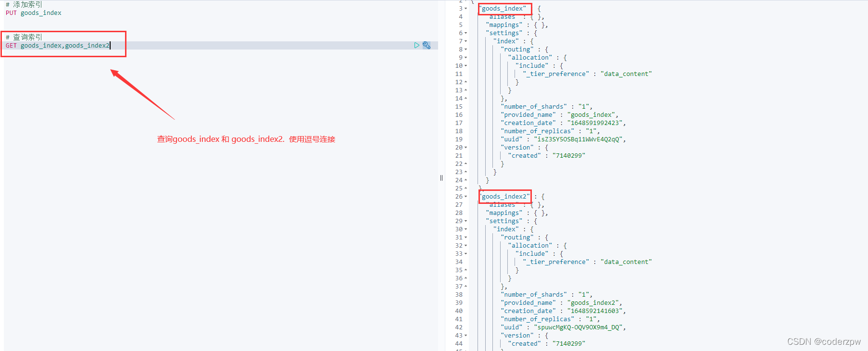Click the fold-end arrow at line 37

[x=466, y=287]
